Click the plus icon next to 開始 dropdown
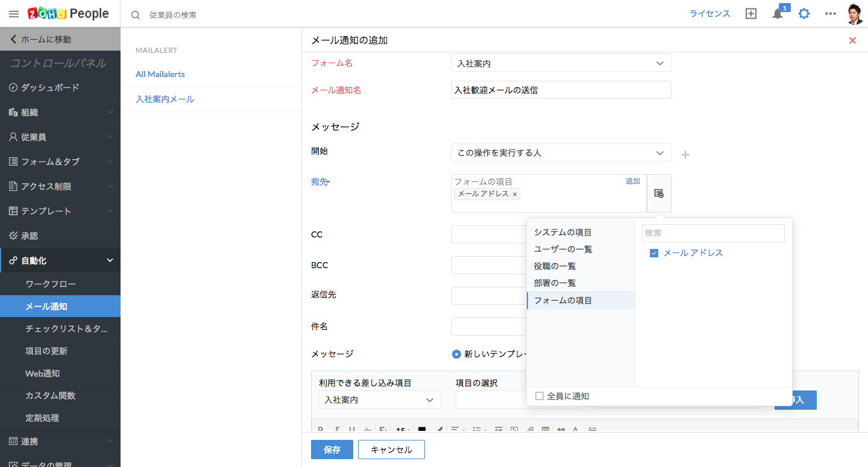Image resolution: width=868 pixels, height=467 pixels. pos(685,155)
